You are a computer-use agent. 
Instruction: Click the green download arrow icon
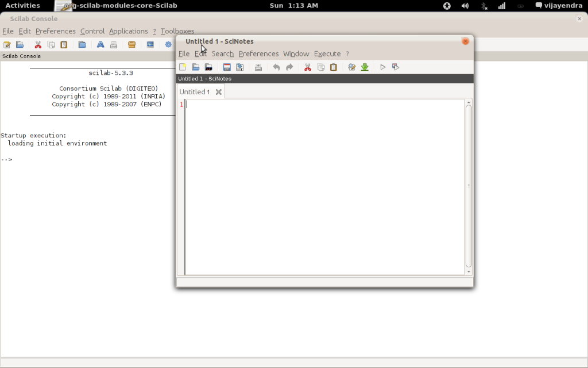point(365,67)
